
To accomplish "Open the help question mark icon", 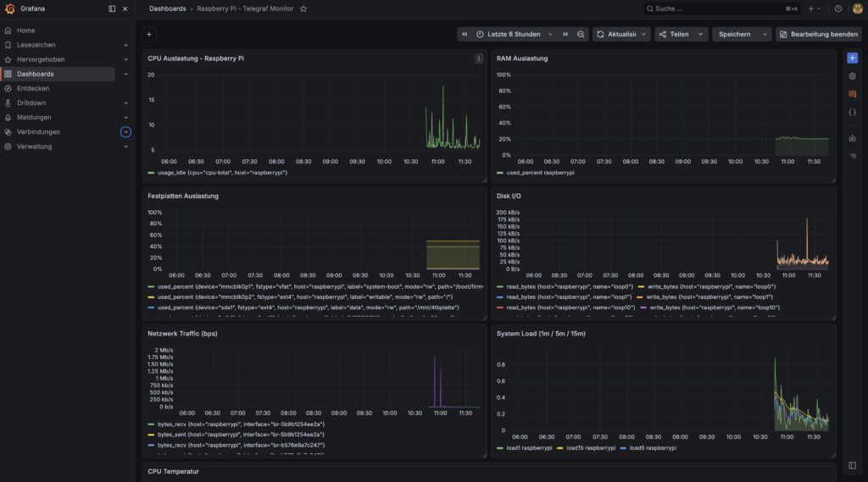I will coord(838,8).
